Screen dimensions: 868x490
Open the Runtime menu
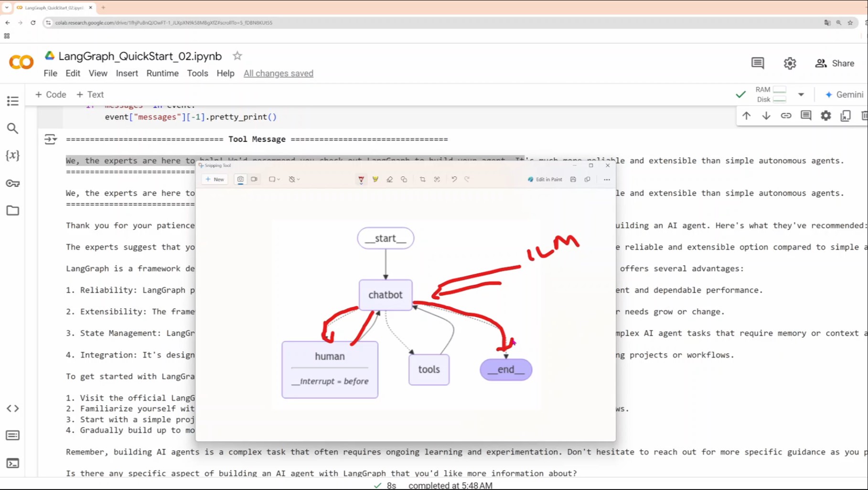point(162,73)
